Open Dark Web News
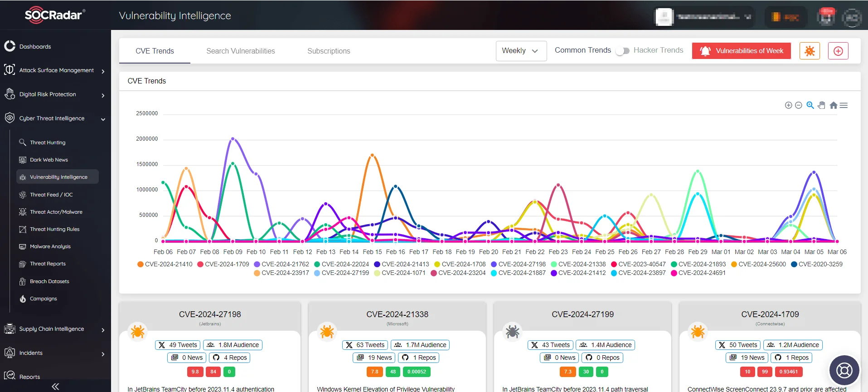868x392 pixels. coord(48,160)
